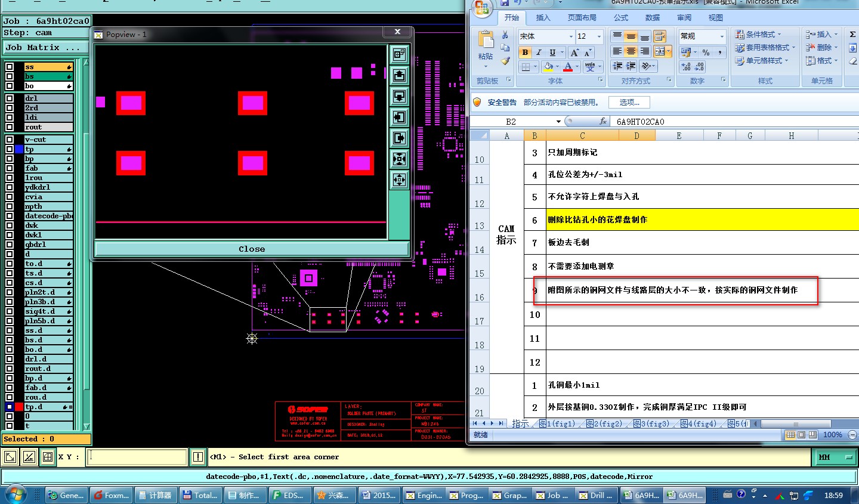Click the Wrap Text icon in Excel
The image size is (859, 504).
point(659,36)
